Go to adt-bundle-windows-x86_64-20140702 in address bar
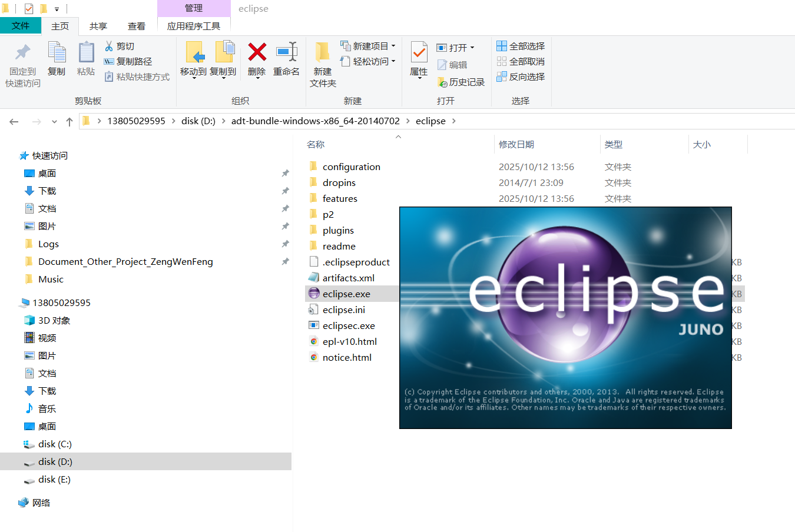 (316, 121)
